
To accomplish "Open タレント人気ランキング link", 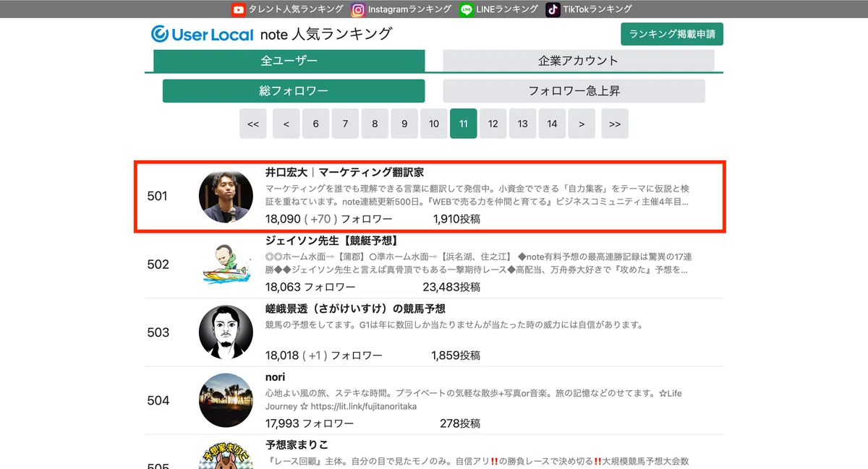I will [296, 9].
